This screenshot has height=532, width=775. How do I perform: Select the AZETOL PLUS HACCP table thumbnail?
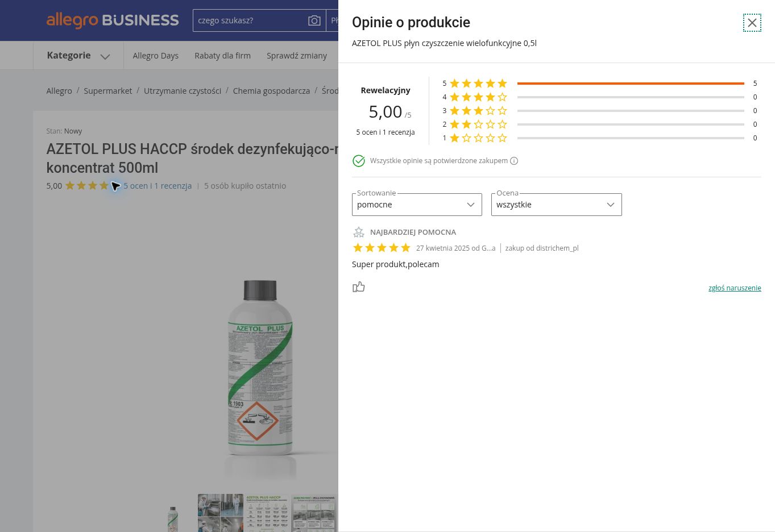(267, 513)
